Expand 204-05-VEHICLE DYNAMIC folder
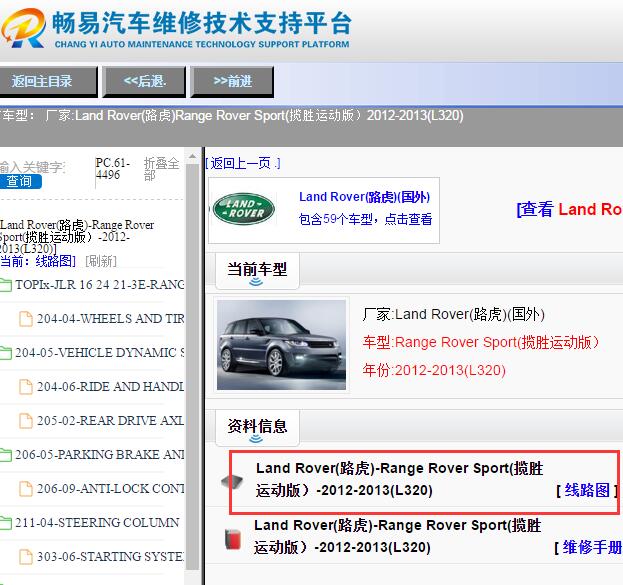Image resolution: width=623 pixels, height=585 pixels. pos(99,353)
